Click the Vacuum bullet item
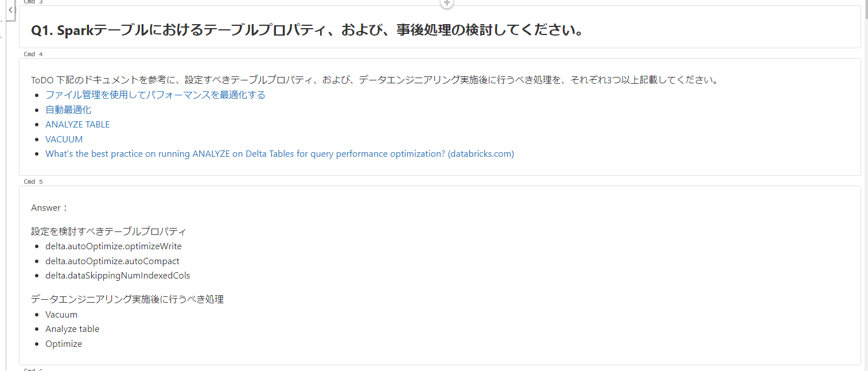868x371 pixels. (61, 314)
